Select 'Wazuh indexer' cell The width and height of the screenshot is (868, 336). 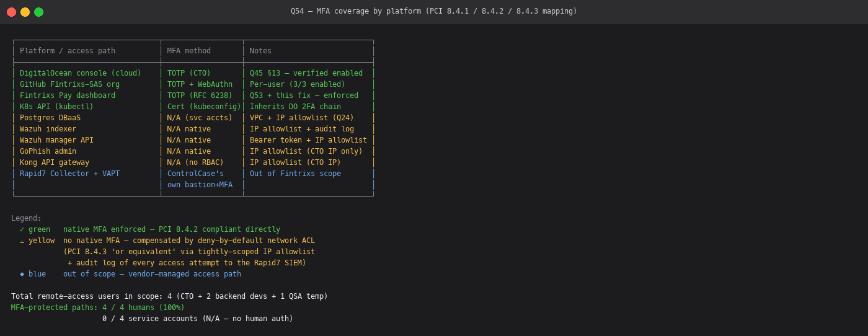48,129
